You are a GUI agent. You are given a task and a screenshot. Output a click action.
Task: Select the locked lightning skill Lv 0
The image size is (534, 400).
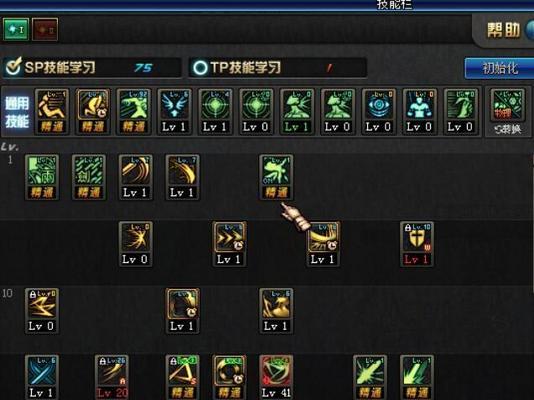click(x=42, y=311)
